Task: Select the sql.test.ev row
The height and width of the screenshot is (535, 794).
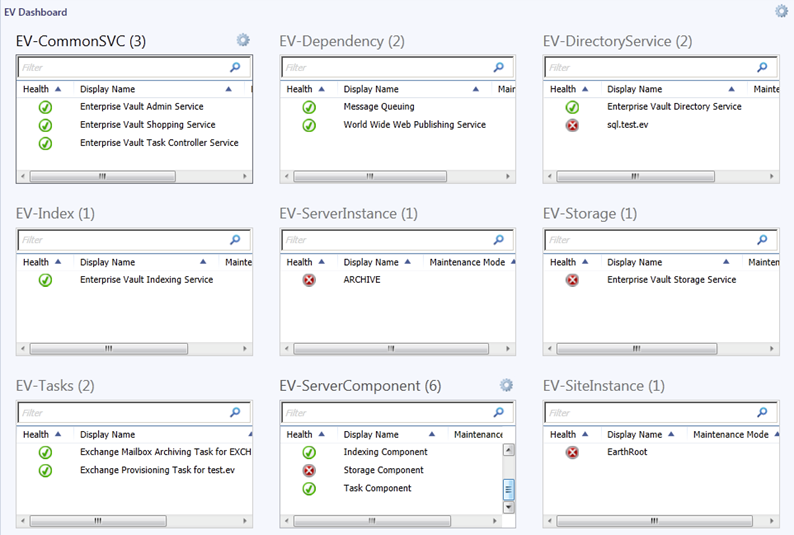Action: [661, 125]
